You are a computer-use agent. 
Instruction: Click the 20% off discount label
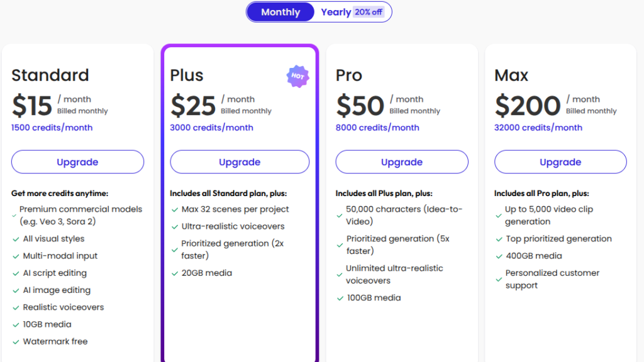click(369, 12)
